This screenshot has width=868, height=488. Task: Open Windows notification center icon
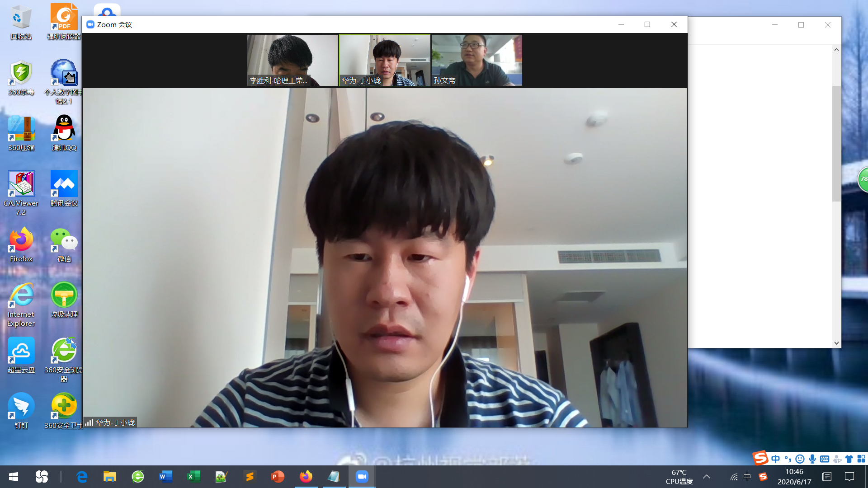pos(849,477)
